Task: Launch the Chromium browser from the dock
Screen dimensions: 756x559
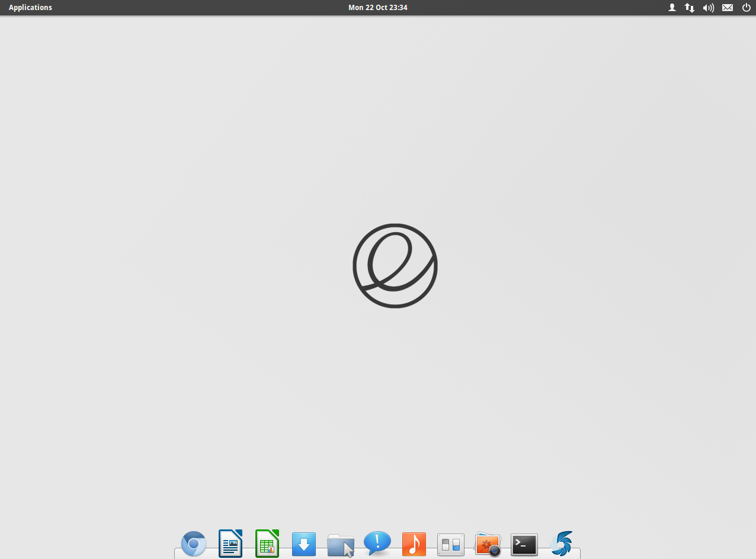Action: click(194, 544)
